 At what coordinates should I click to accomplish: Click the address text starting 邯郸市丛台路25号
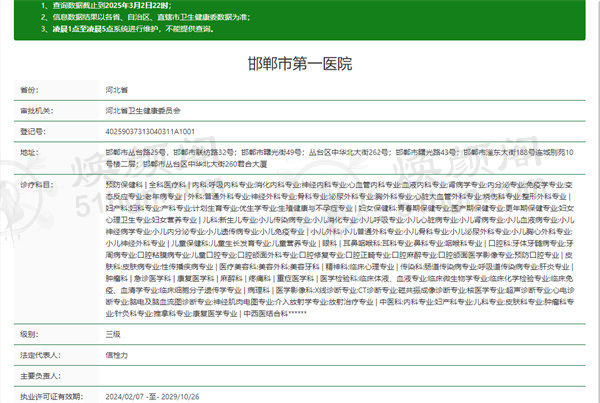pos(339,158)
